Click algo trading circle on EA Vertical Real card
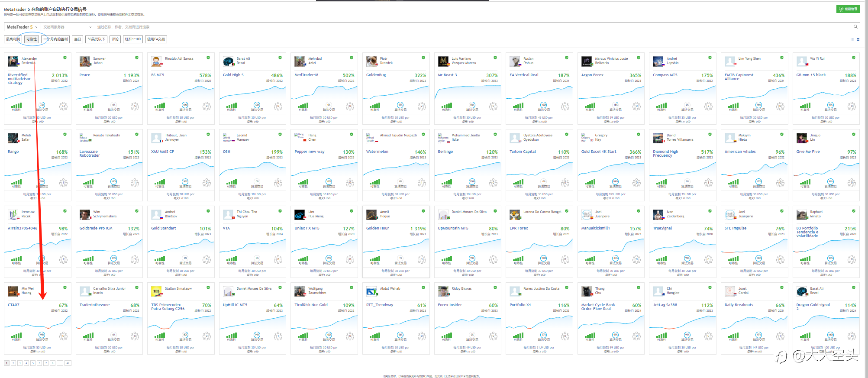Image resolution: width=868 pixels, height=378 pixels. pyautogui.click(x=543, y=105)
